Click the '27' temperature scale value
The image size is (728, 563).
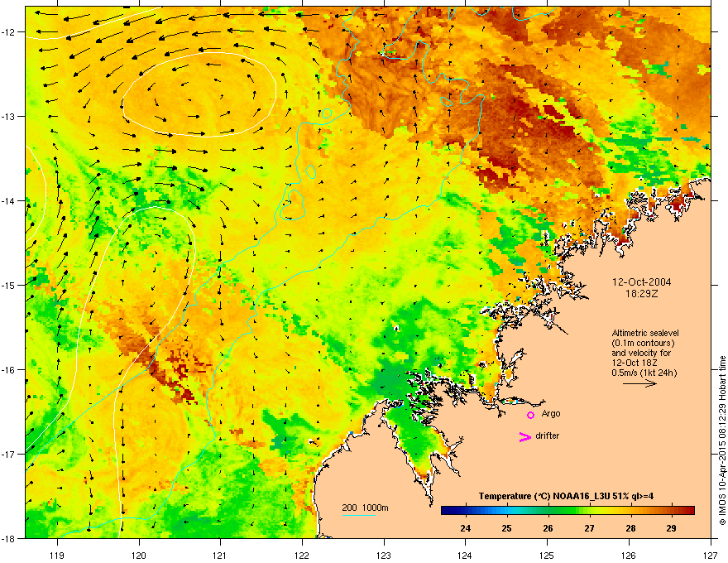(x=589, y=528)
